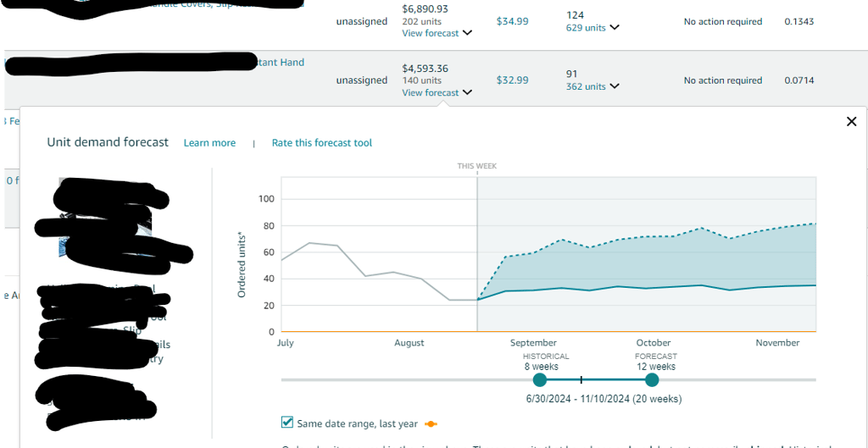Image resolution: width=868 pixels, height=448 pixels.
Task: Toggle Same date range, last year checkbox
Action: pos(287,423)
